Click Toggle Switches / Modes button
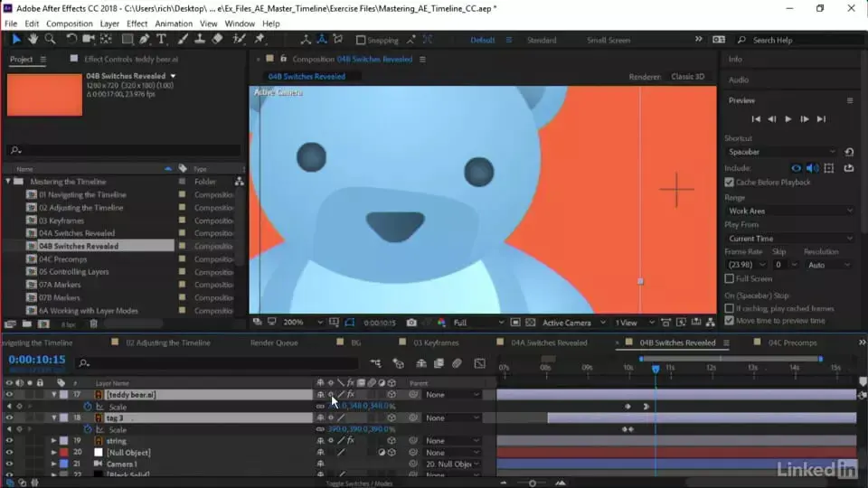Image resolution: width=868 pixels, height=488 pixels. click(359, 483)
